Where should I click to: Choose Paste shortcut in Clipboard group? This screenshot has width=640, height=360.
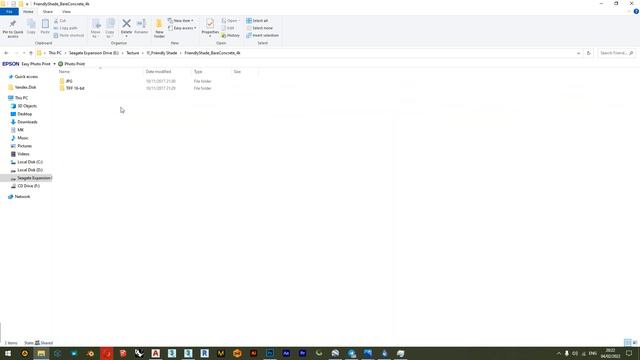pyautogui.click(x=68, y=36)
